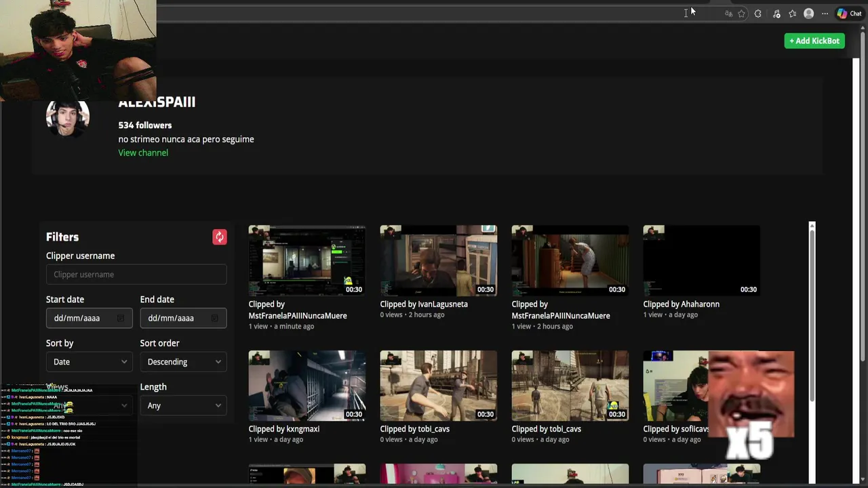868x488 pixels.
Task: Open MstFranelaPAIIINuncaMuere clip from 2 hours ago
Action: (570, 260)
